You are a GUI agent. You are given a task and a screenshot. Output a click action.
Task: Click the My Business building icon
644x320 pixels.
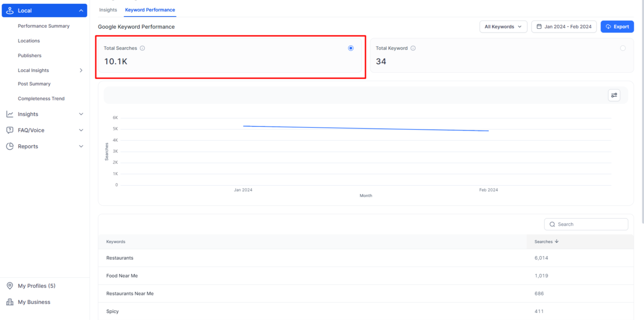10,302
